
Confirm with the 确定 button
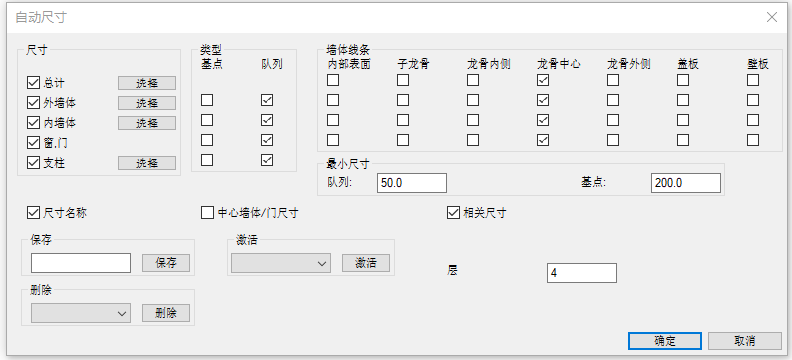[665, 341]
